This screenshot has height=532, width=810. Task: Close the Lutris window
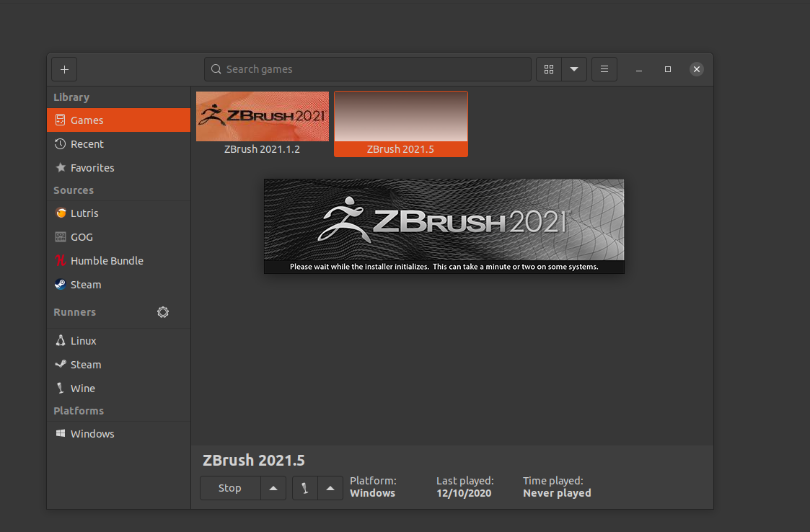[696, 69]
